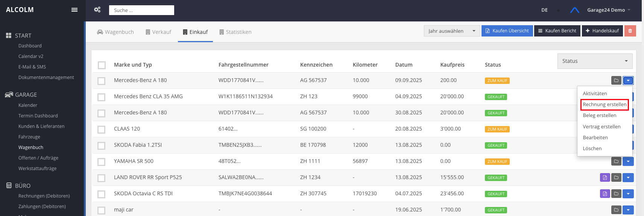The width and height of the screenshot is (644, 216).
Task: Open the settings gears icon in top bar
Action: 97,10
